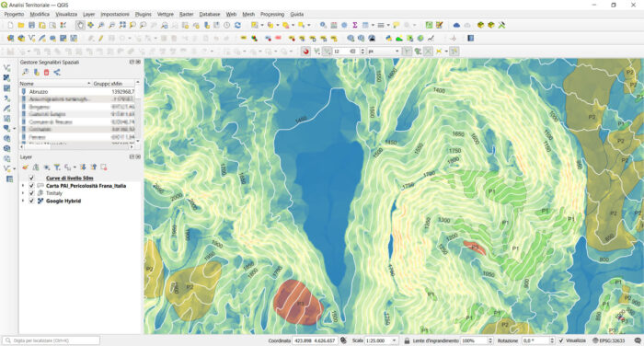Viewport: 644px width, 346px height.
Task: Open the select features dropdown arrow
Action: 262,26
